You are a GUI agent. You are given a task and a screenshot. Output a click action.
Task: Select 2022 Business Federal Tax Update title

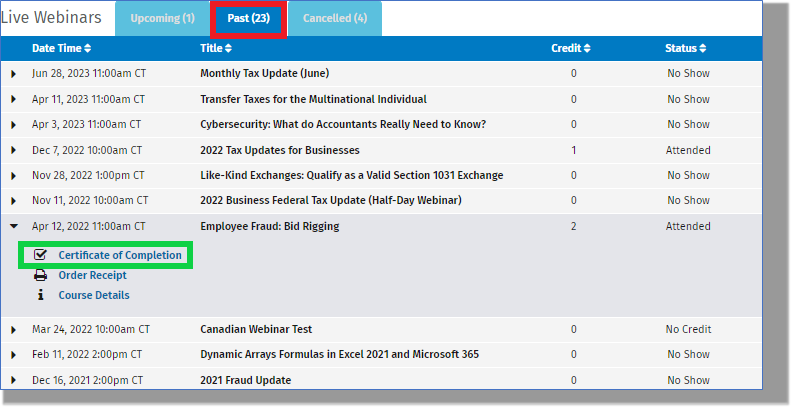tap(331, 200)
